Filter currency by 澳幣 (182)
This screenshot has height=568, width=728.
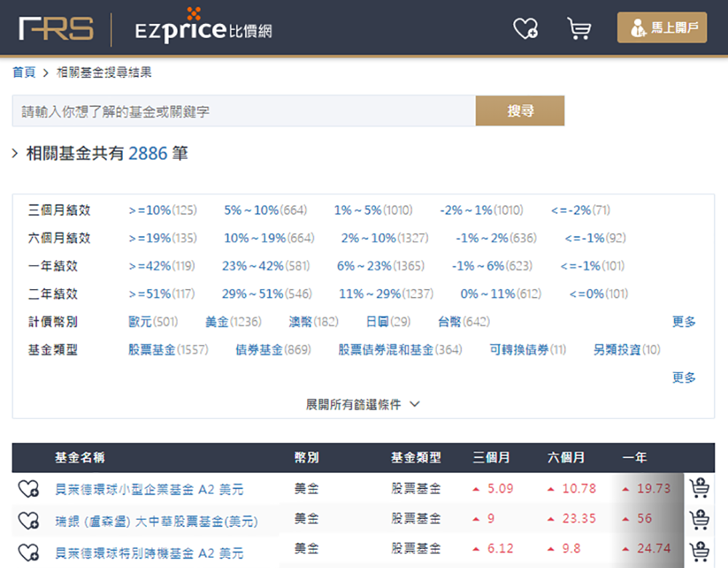(313, 322)
